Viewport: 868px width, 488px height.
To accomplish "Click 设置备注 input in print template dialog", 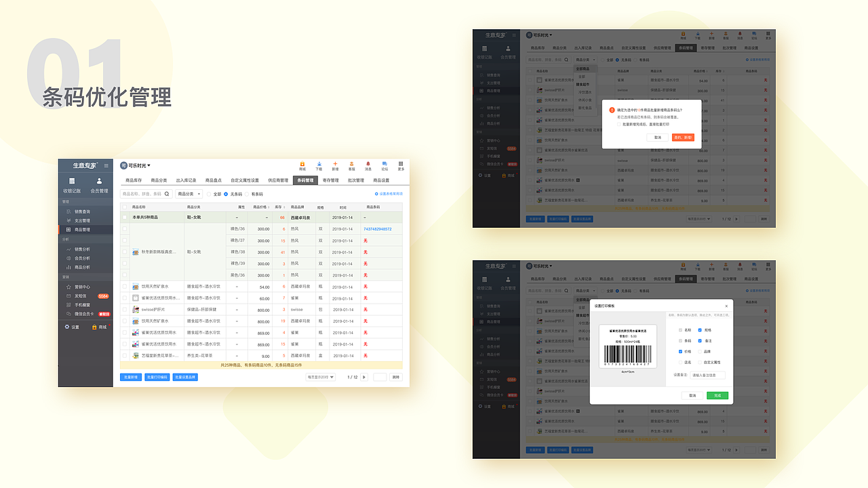I will pos(708,375).
